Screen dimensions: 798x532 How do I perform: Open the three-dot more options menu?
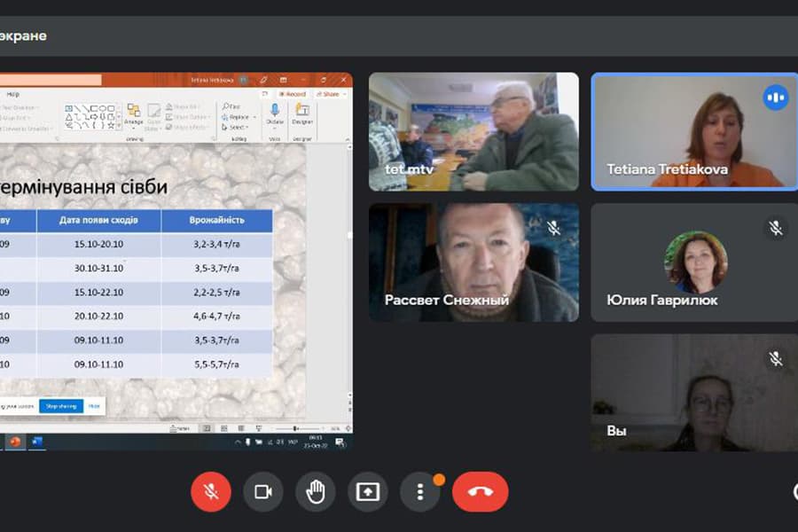pos(420,491)
